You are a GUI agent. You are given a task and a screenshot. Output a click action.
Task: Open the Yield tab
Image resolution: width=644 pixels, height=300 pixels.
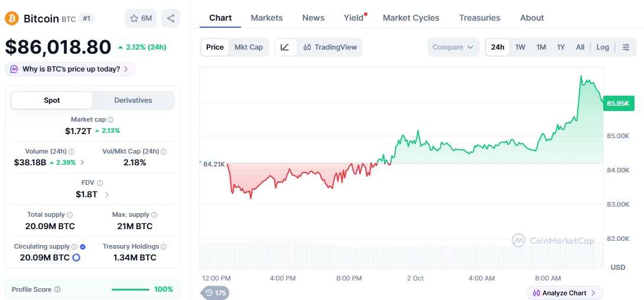click(x=354, y=18)
